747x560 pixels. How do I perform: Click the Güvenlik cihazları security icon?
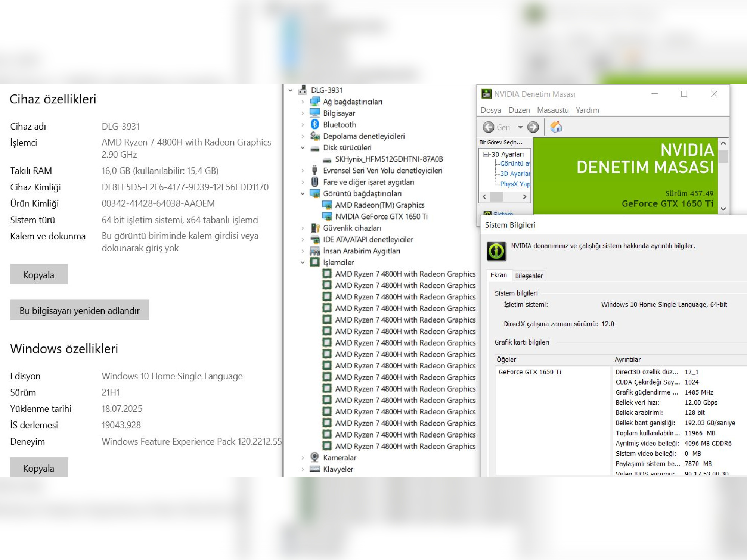pos(315,228)
